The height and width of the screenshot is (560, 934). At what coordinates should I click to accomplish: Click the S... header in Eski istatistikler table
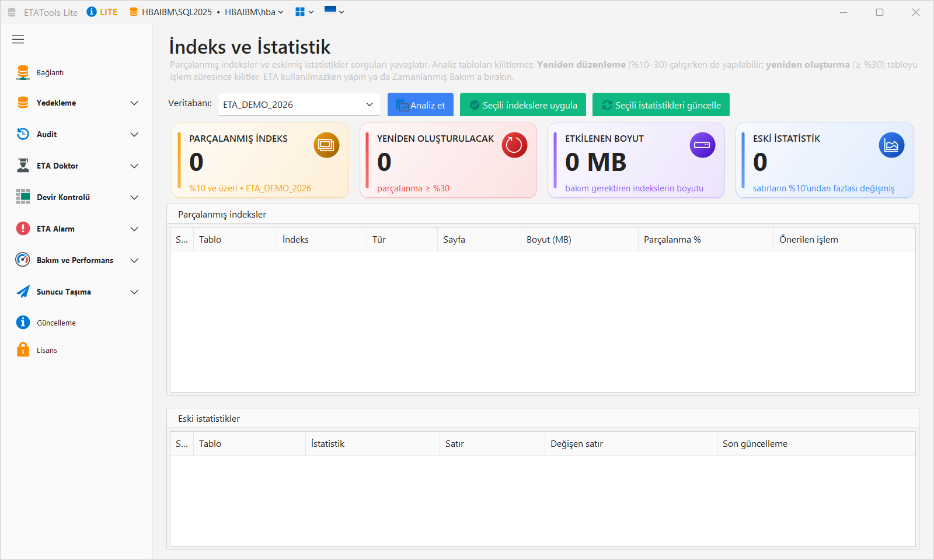[x=182, y=444]
